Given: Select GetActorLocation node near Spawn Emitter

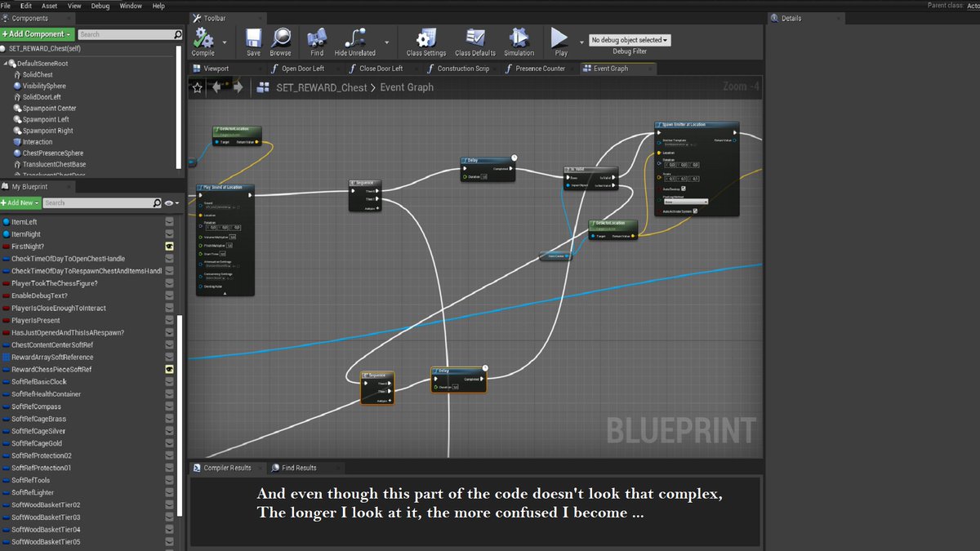Looking at the screenshot, I should [x=613, y=229].
